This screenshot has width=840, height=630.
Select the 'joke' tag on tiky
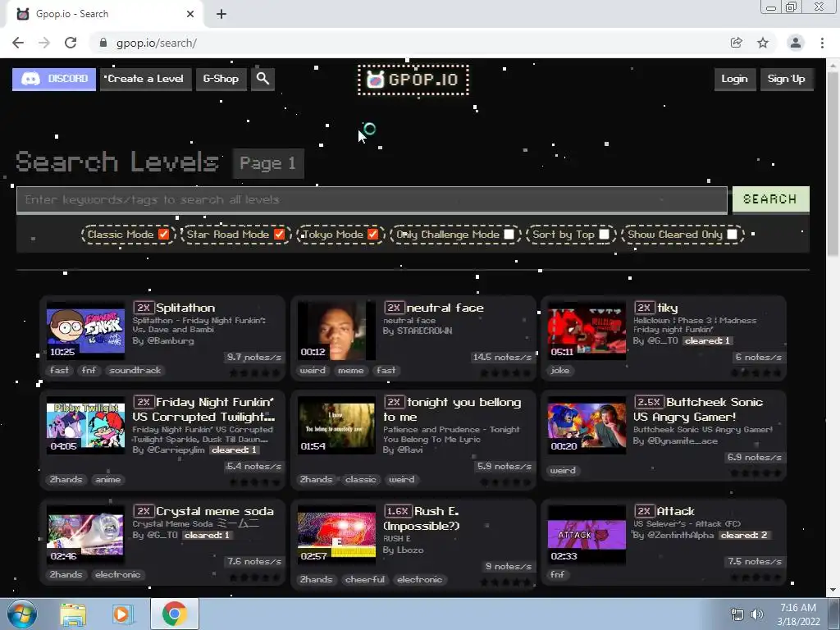click(x=559, y=370)
